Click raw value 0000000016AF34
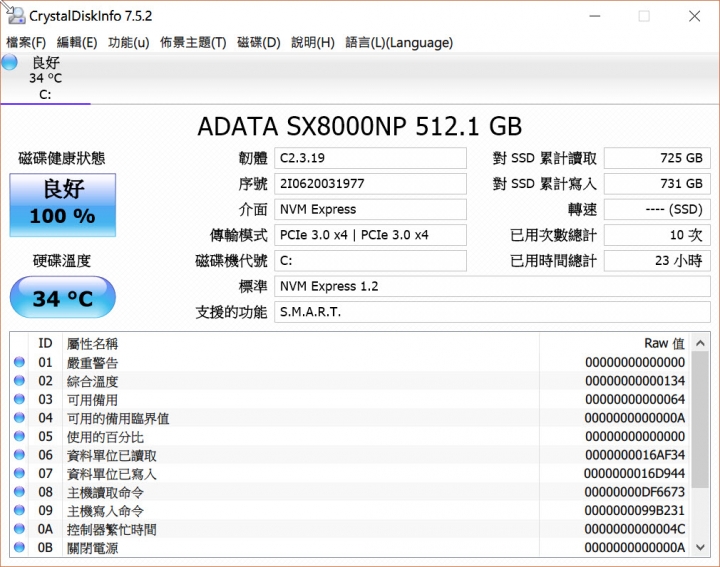Image resolution: width=720 pixels, height=567 pixels. tap(635, 455)
